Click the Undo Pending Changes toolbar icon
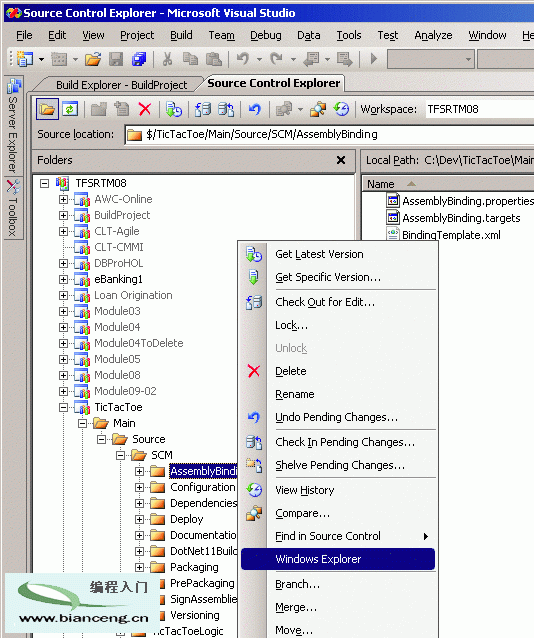The image size is (534, 638). coord(254,109)
